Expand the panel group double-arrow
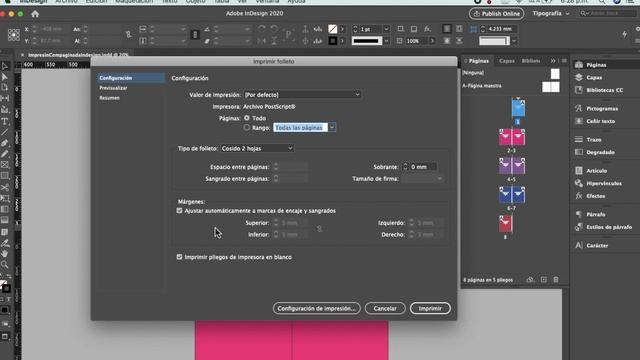Viewport: 640px width, 360px height. pos(553,61)
